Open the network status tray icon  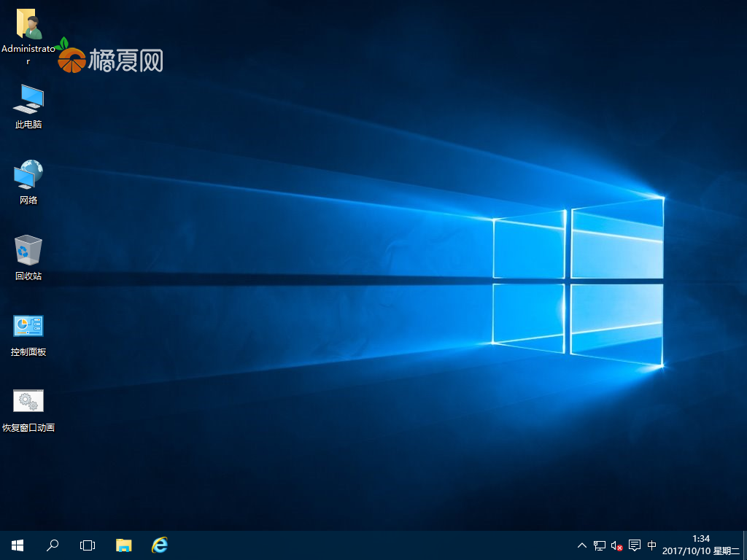(600, 545)
